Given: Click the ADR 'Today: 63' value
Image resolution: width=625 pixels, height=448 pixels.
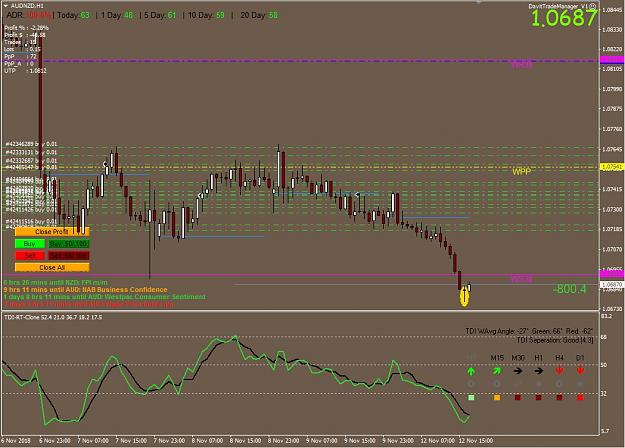Looking at the screenshot, I should click(73, 15).
